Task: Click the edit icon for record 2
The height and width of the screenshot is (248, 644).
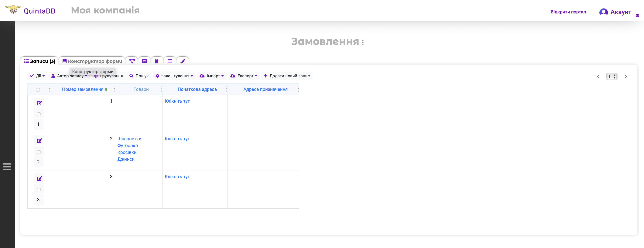Action: click(39, 141)
